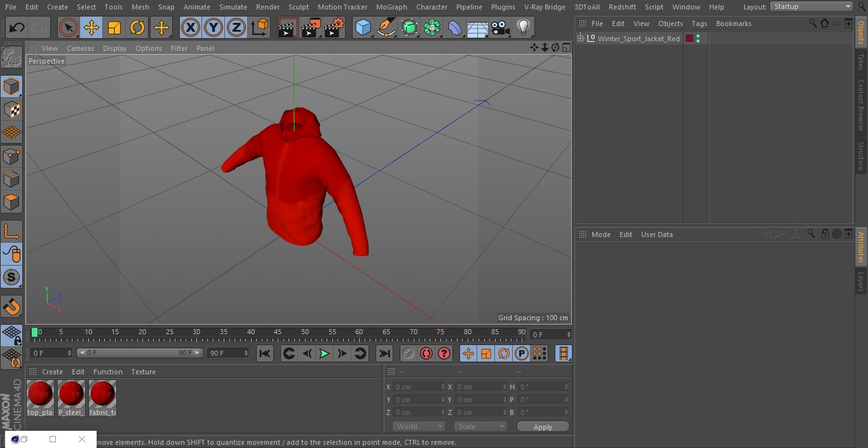Open Attributes User Data menu
This screenshot has width=868, height=448.
[656, 234]
